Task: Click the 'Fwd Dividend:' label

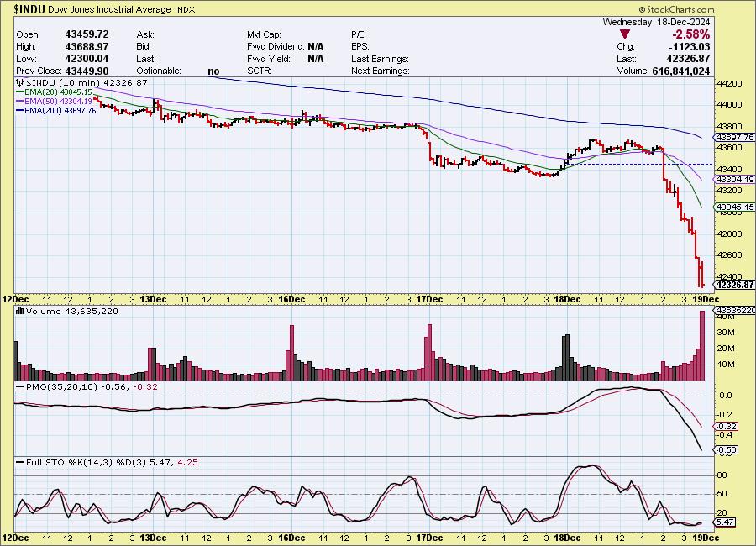Action: coord(276,47)
